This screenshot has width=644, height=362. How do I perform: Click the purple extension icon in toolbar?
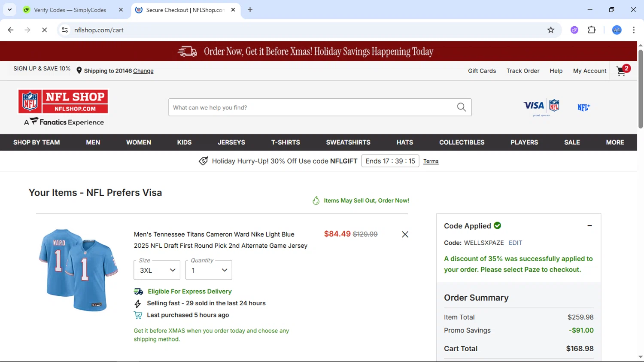coord(574,30)
